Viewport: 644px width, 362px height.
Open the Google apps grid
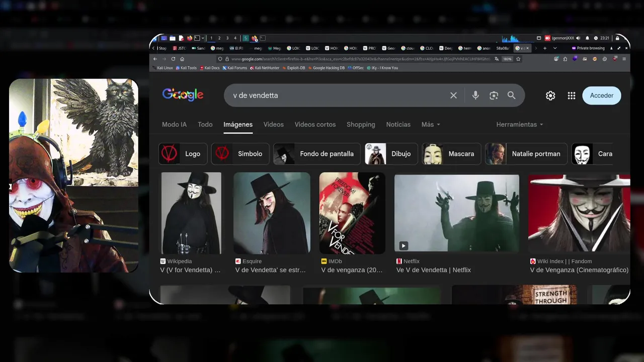pos(572,96)
